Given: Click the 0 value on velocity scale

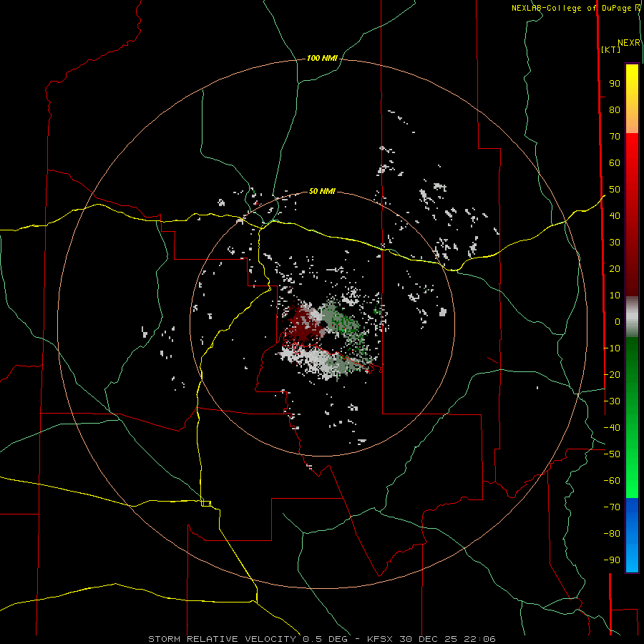Looking at the screenshot, I should click(618, 321).
